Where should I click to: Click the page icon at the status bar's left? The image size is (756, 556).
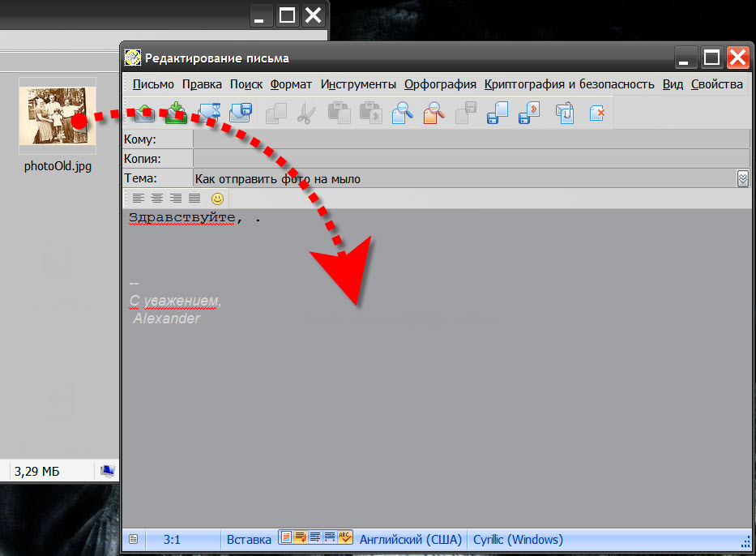coord(134,539)
